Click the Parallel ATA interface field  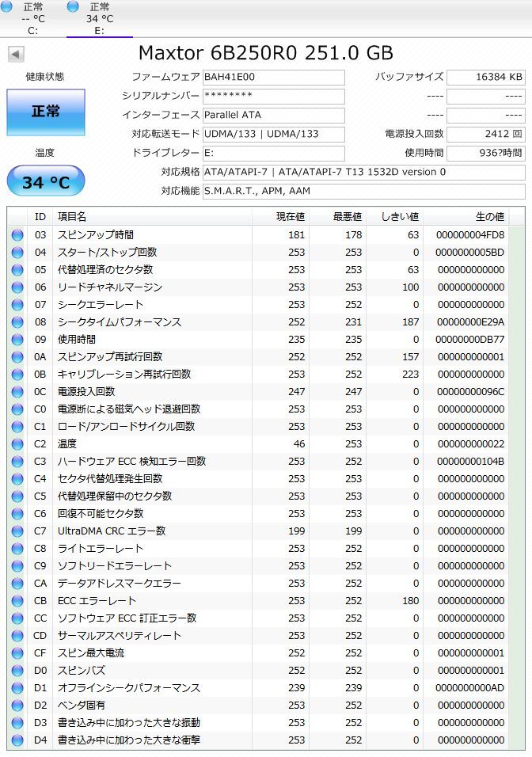pyautogui.click(x=274, y=115)
